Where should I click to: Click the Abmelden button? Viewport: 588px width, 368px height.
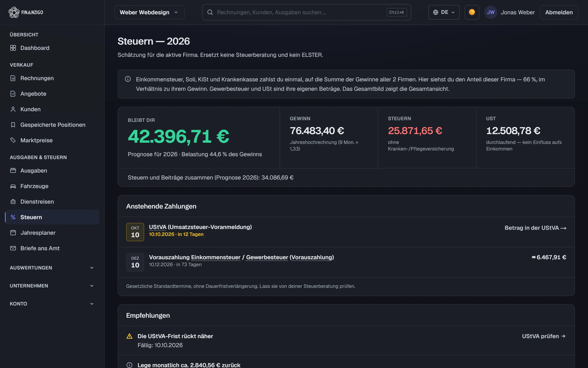(x=559, y=12)
